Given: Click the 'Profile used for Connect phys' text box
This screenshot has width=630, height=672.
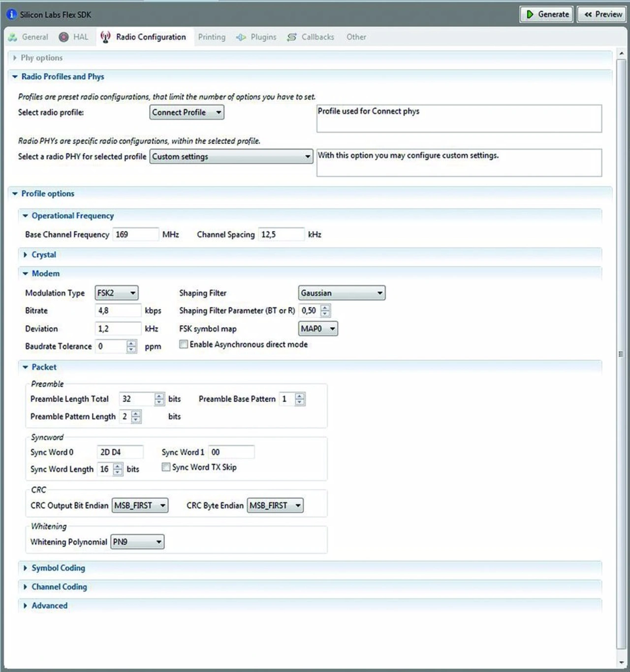Looking at the screenshot, I should point(459,119).
